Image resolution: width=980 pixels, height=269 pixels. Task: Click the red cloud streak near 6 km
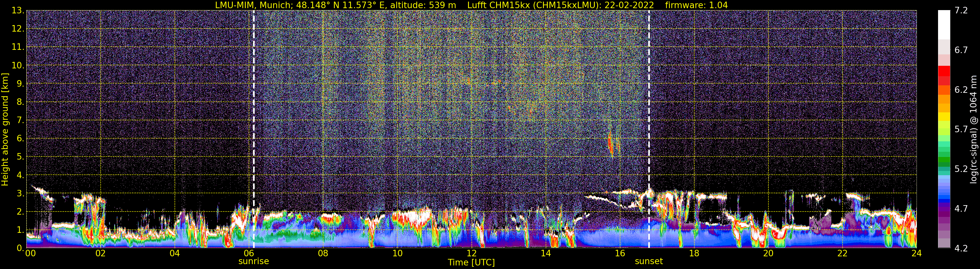611,143
